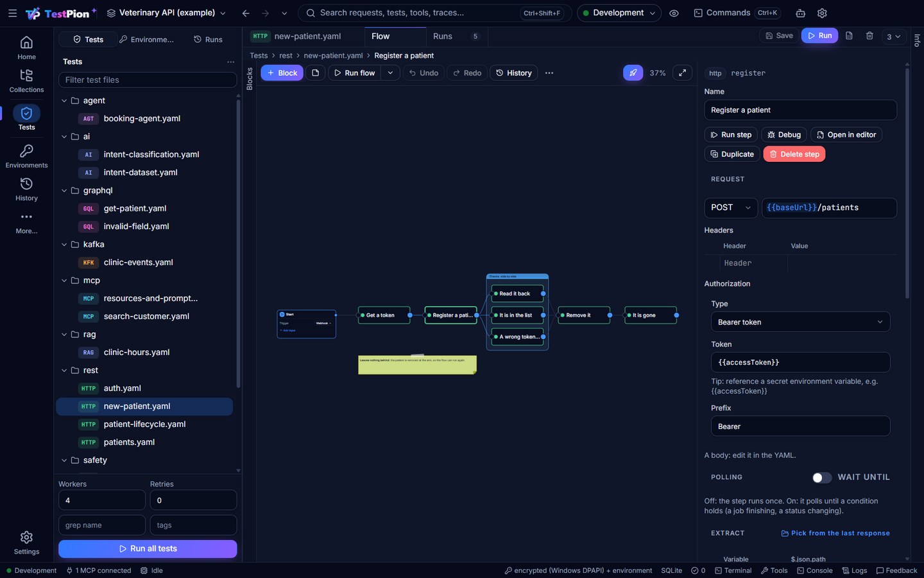The height and width of the screenshot is (578, 924).
Task: Select the Remove it node in the flow
Action: coord(583,315)
